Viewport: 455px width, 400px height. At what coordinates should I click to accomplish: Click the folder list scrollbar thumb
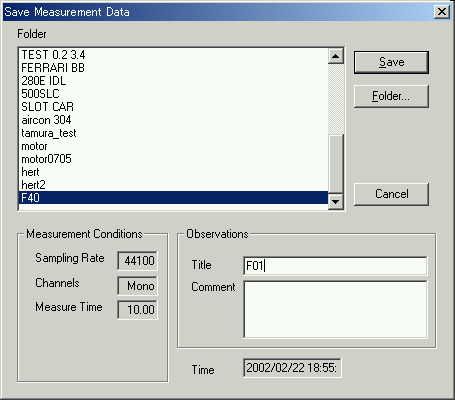pos(336,164)
